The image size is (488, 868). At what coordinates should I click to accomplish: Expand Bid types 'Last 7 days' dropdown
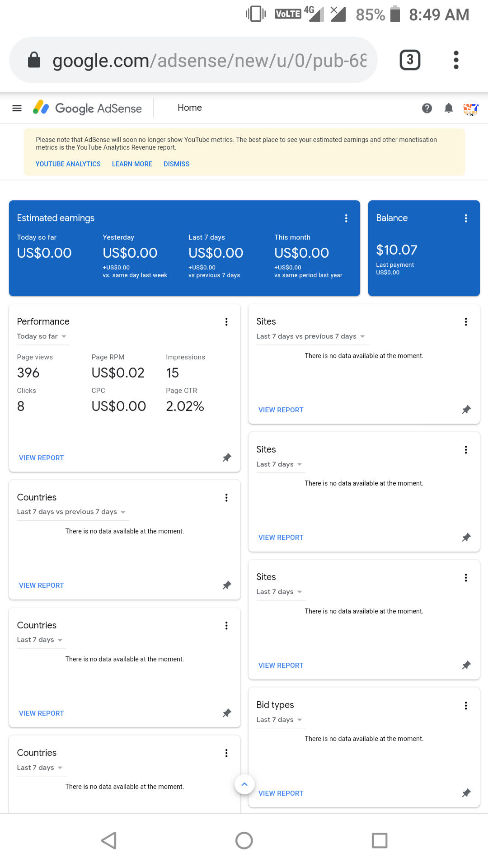click(280, 720)
